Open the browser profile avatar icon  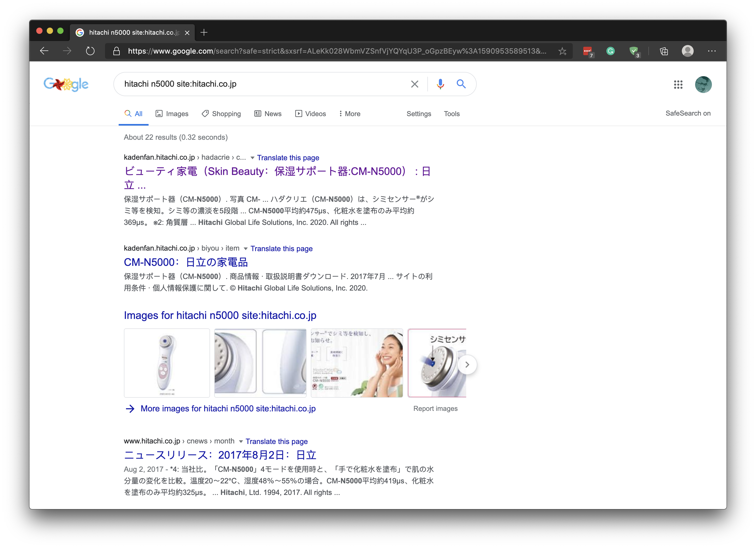(x=687, y=51)
